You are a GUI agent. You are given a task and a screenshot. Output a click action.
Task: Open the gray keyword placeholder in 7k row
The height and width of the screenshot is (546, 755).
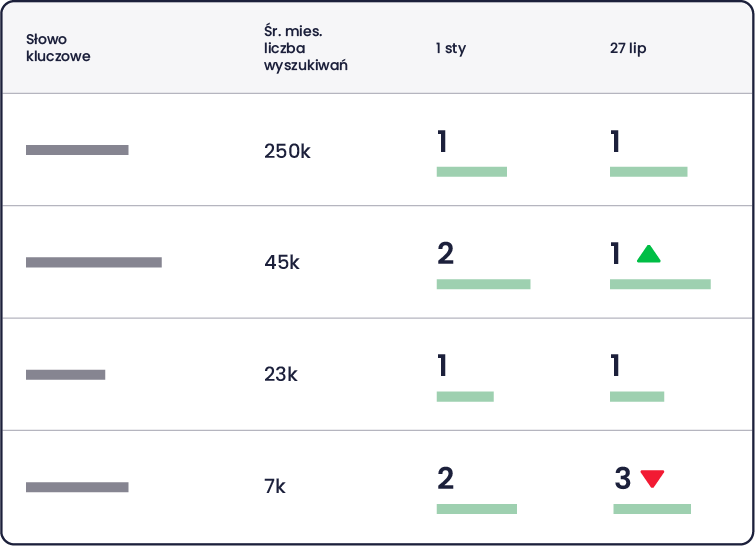(77, 487)
